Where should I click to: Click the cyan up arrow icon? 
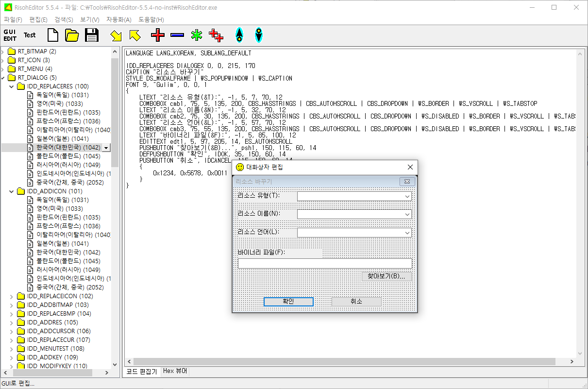239,35
